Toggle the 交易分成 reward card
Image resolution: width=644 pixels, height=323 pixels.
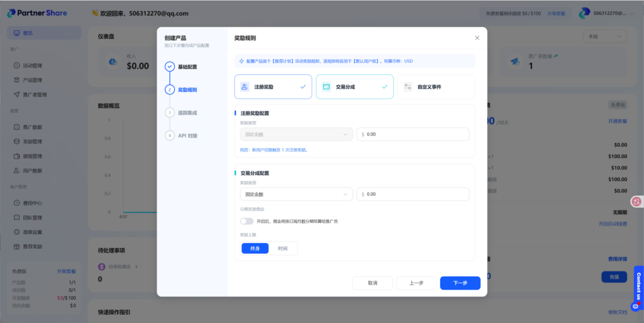click(354, 87)
